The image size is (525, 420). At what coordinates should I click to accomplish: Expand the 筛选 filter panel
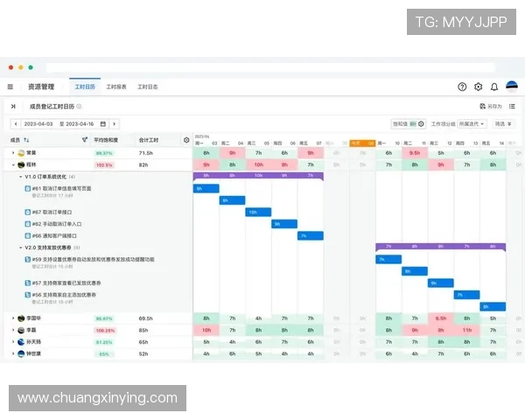503,124
